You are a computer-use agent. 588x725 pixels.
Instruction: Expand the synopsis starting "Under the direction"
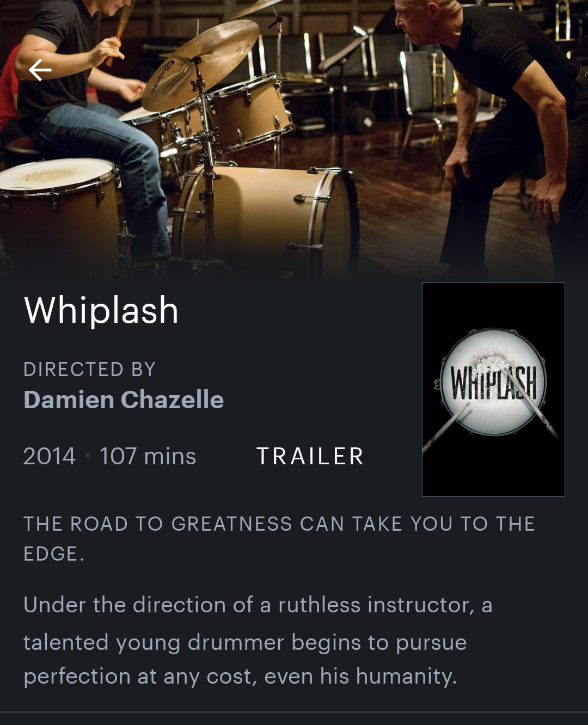(258, 641)
